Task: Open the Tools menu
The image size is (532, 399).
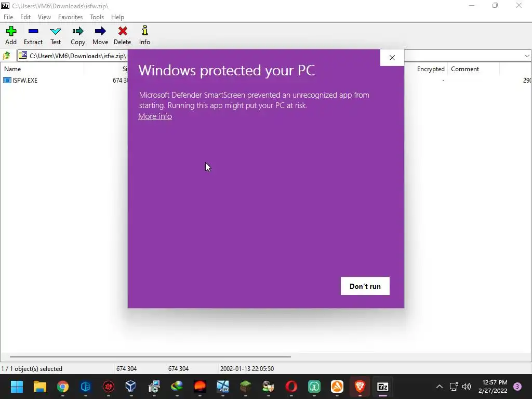Action: [x=97, y=17]
